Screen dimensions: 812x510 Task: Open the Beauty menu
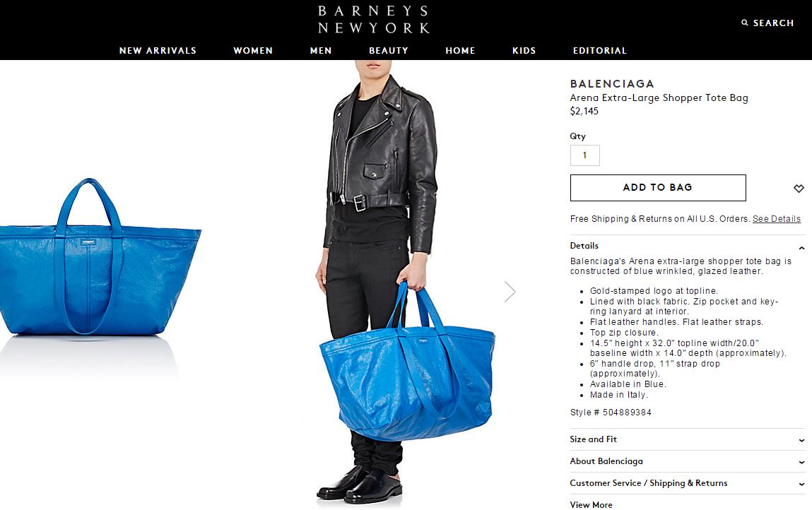[389, 51]
